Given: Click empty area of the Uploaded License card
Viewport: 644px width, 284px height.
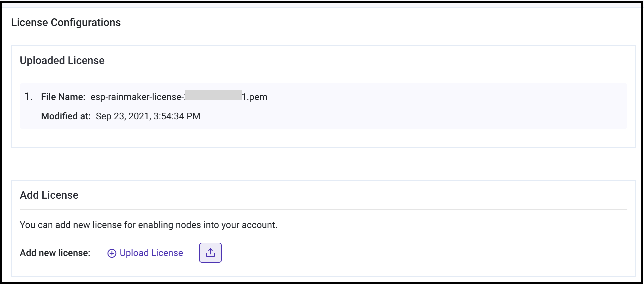Looking at the screenshot, I should point(333,138).
